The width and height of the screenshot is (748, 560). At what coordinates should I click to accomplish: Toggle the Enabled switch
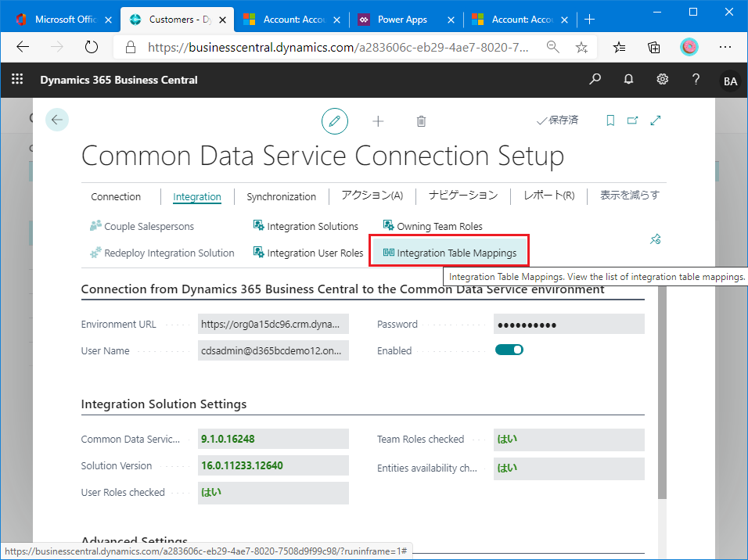(509, 350)
